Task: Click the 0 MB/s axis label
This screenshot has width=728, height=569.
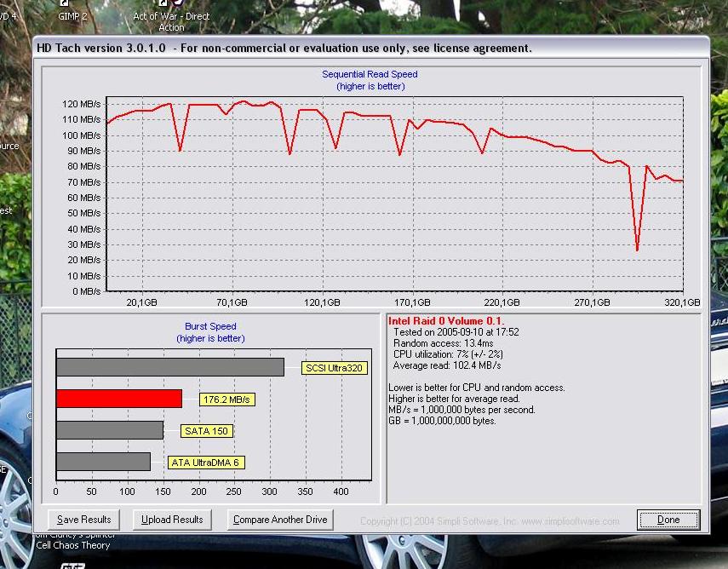Action: click(x=86, y=291)
